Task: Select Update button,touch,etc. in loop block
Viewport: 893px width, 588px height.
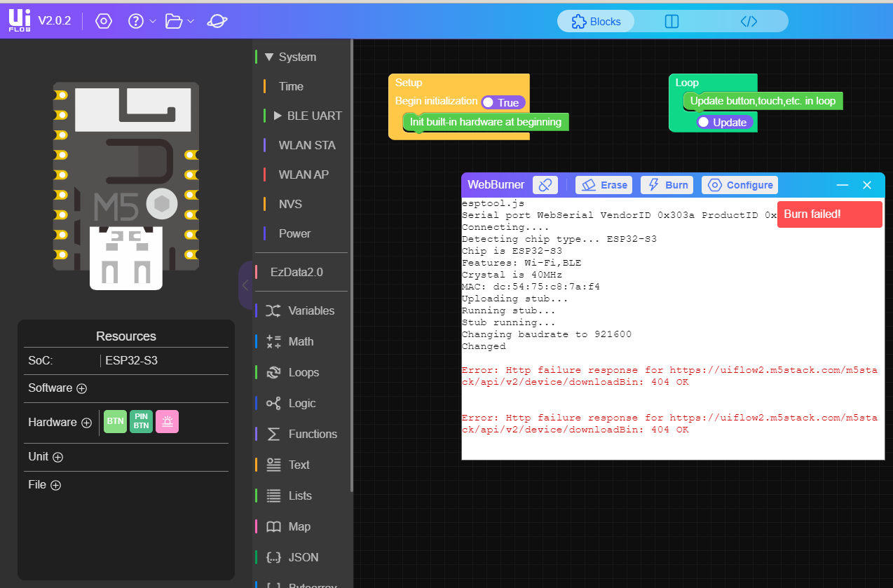Action: [763, 101]
